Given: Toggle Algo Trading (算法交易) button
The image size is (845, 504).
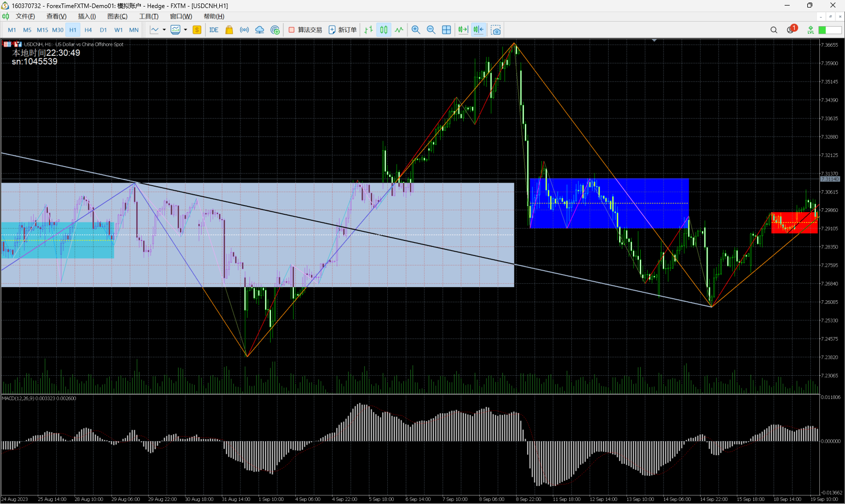Looking at the screenshot, I should tap(305, 30).
